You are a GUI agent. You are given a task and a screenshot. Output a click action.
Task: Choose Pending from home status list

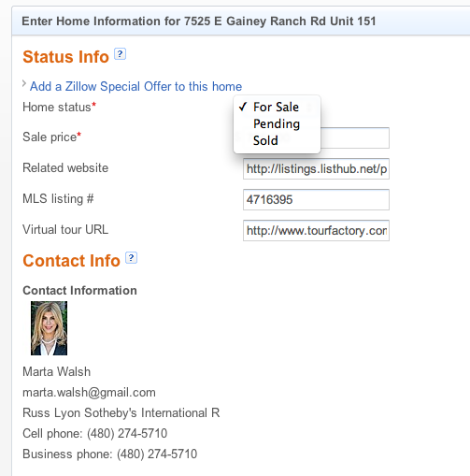(x=277, y=123)
